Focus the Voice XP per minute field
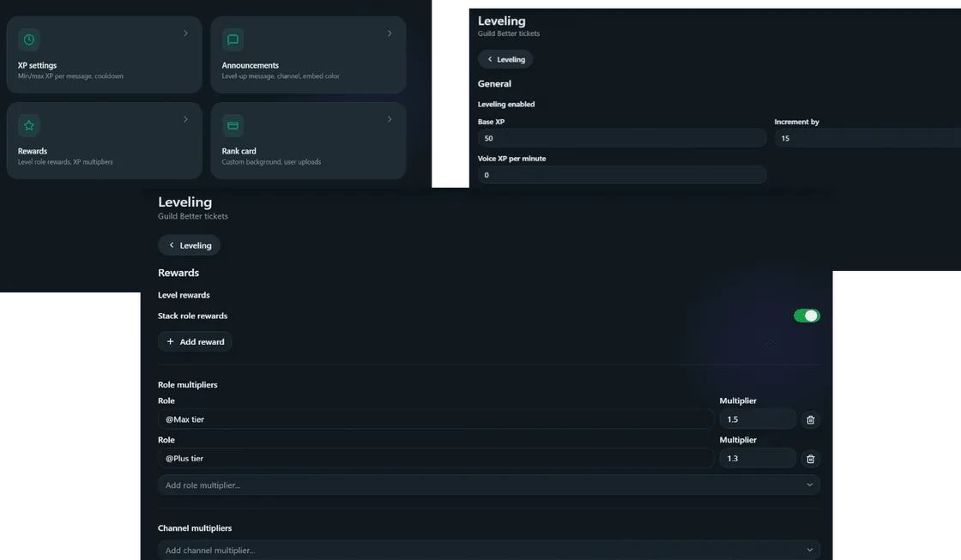Viewport: 961px width, 560px height. coord(621,175)
